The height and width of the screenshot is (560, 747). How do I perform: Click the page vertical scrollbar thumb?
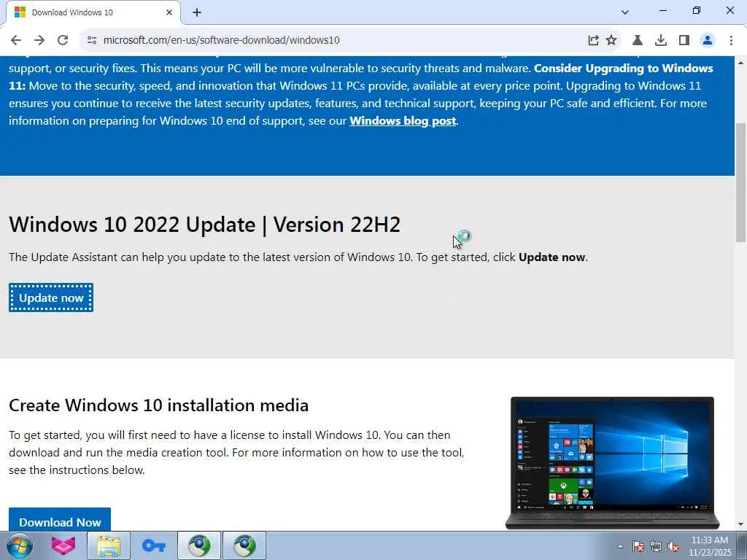point(741,182)
